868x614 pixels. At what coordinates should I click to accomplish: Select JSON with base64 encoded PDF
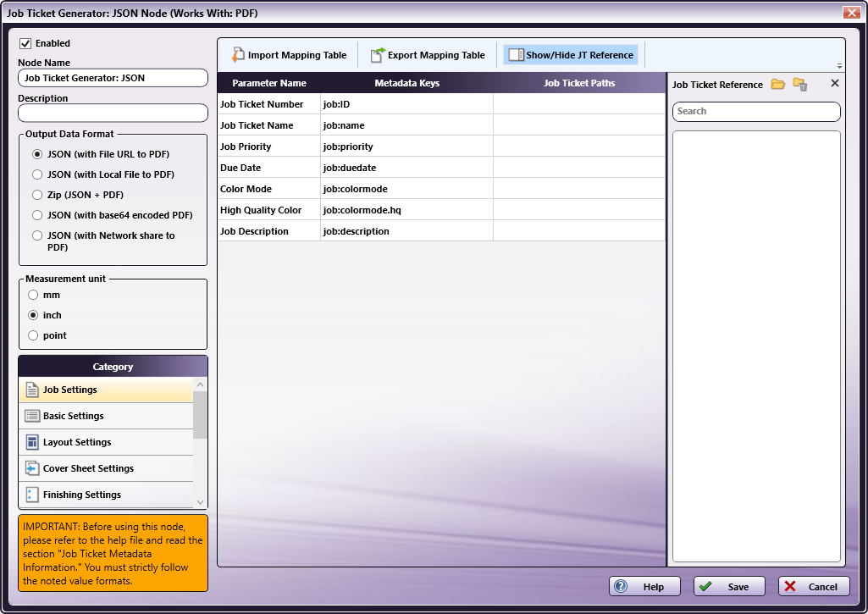(x=37, y=215)
